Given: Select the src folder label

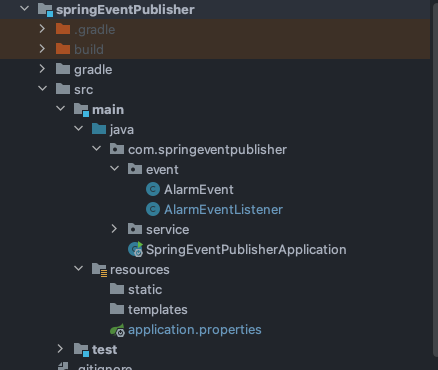Looking at the screenshot, I should click(83, 90).
